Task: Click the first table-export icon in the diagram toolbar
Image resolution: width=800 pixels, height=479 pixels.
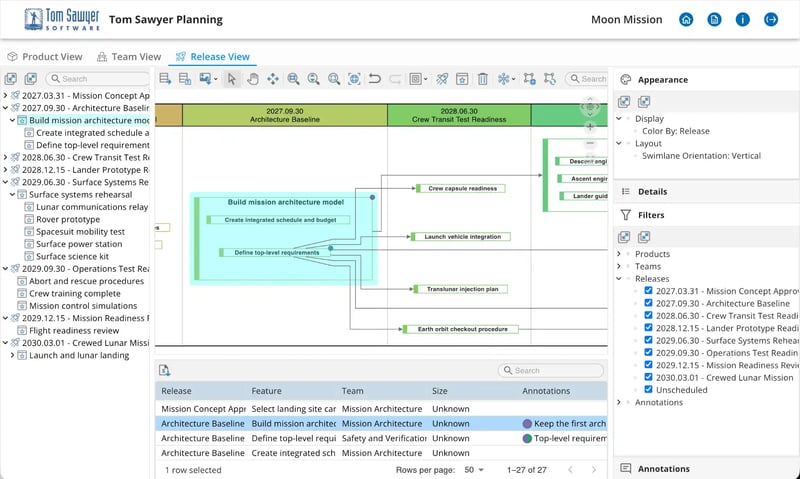Action: [165, 79]
